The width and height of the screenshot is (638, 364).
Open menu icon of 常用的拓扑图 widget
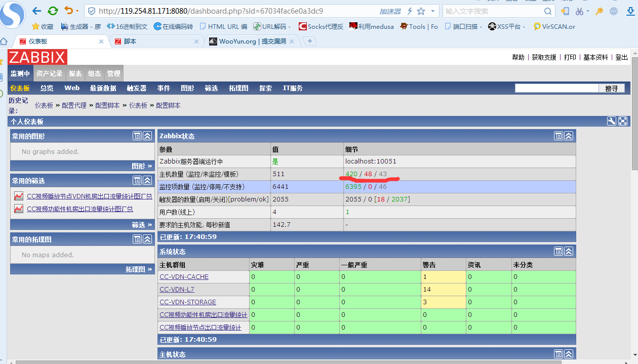pyautogui.click(x=137, y=239)
